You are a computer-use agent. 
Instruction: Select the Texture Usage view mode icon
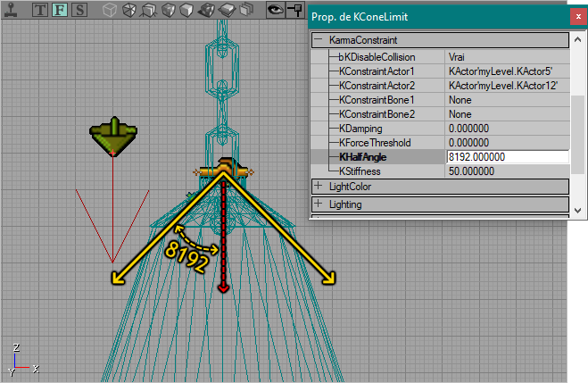(149, 10)
